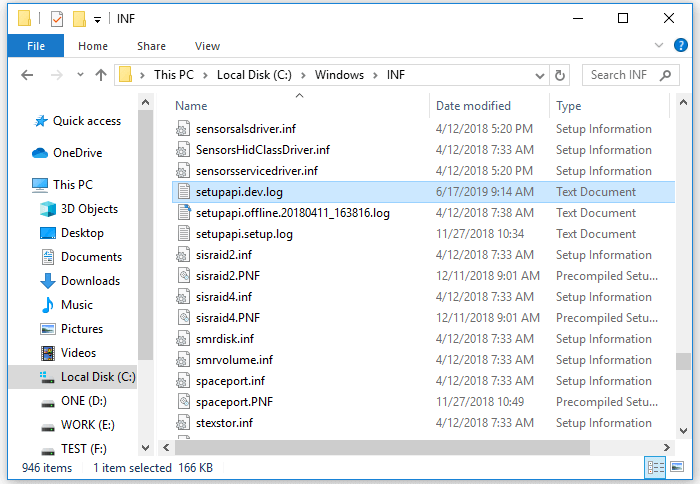
Task: Open the File menu
Action: pos(36,46)
